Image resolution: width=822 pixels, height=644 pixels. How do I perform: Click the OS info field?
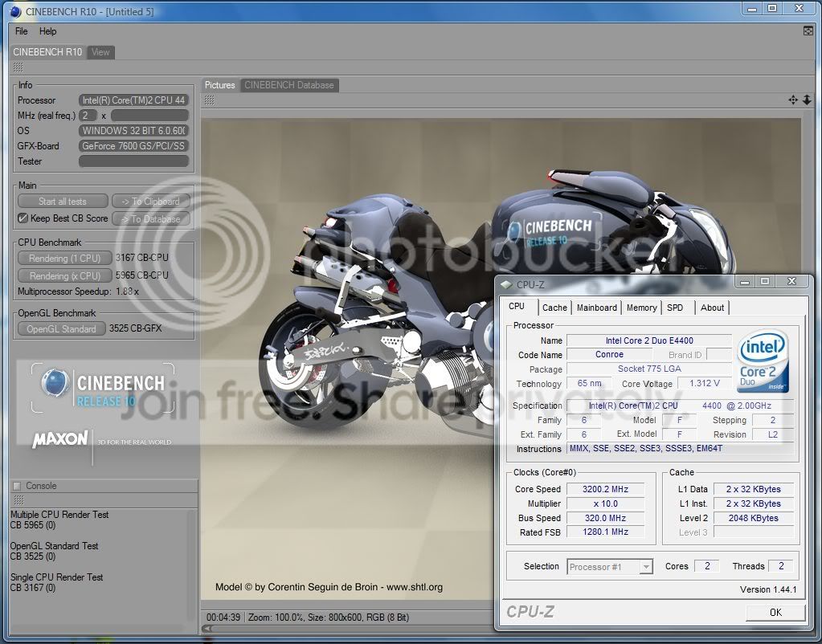tap(133, 130)
